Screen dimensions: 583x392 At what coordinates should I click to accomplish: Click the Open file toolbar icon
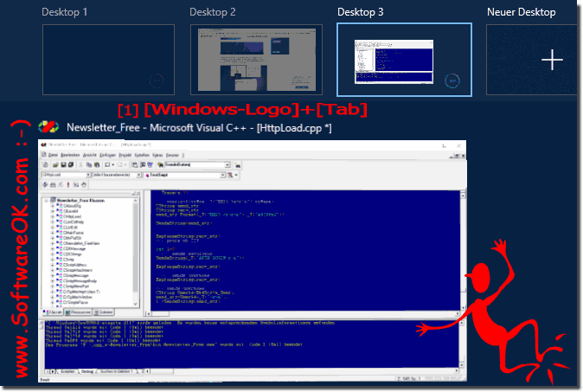point(55,164)
